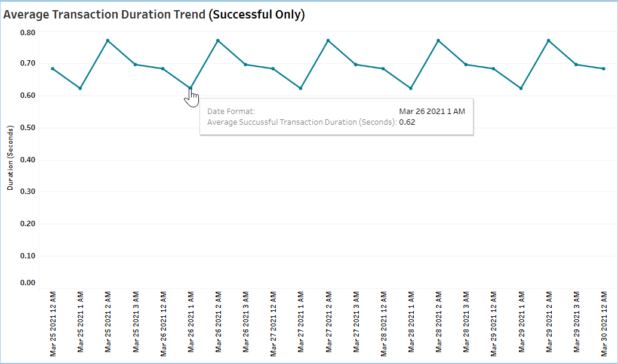Screen dimensions: 618x364
Task: Click the 0.62 value in the tooltip
Action: (x=407, y=122)
